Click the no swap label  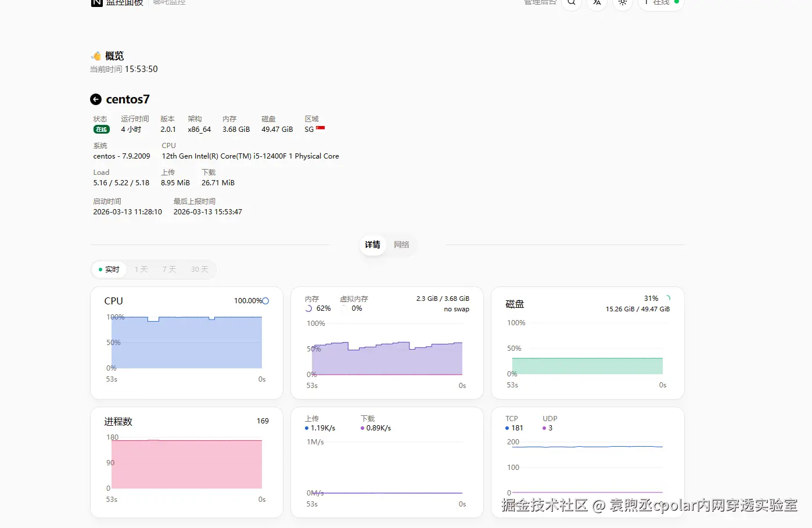coord(457,309)
